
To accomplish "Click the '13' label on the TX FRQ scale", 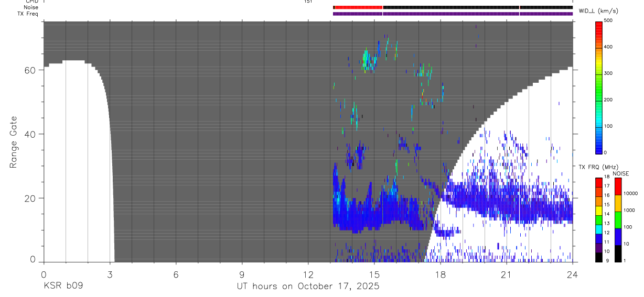I will [607, 223].
